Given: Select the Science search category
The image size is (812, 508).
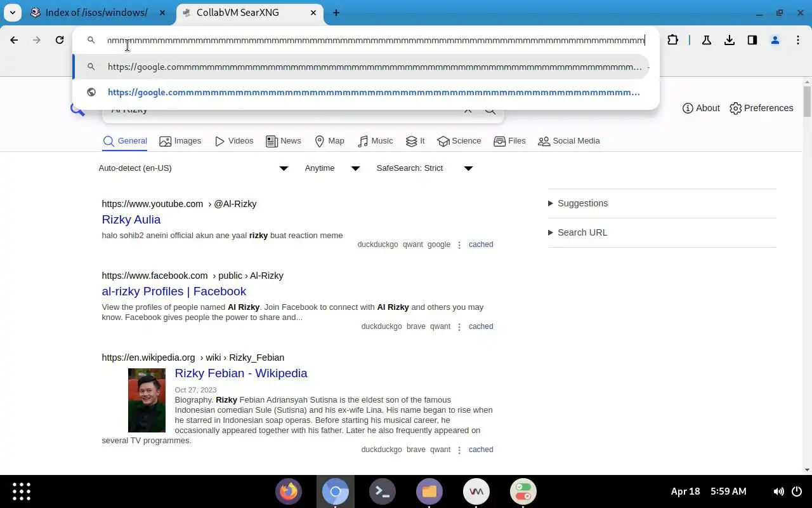Looking at the screenshot, I should [459, 141].
